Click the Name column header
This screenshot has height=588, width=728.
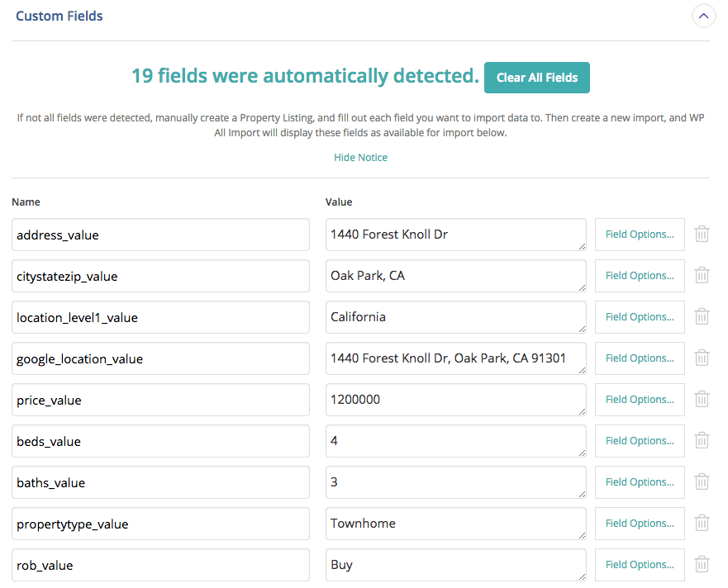click(x=26, y=202)
